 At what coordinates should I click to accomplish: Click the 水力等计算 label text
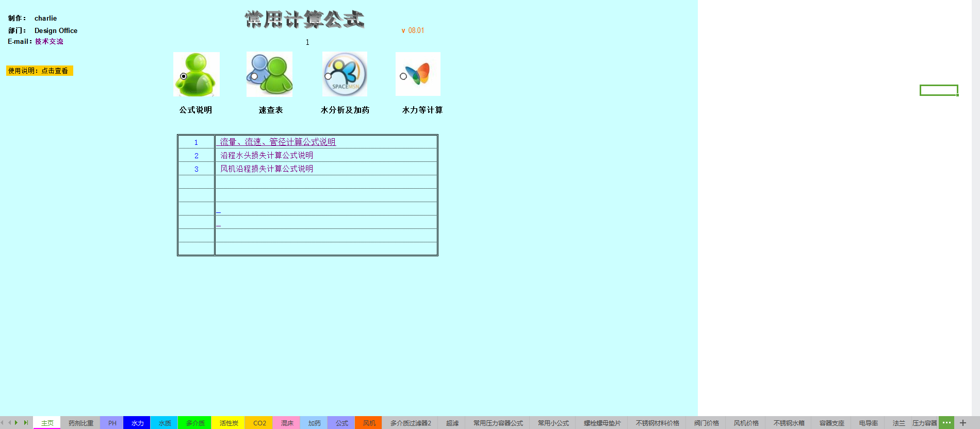422,110
